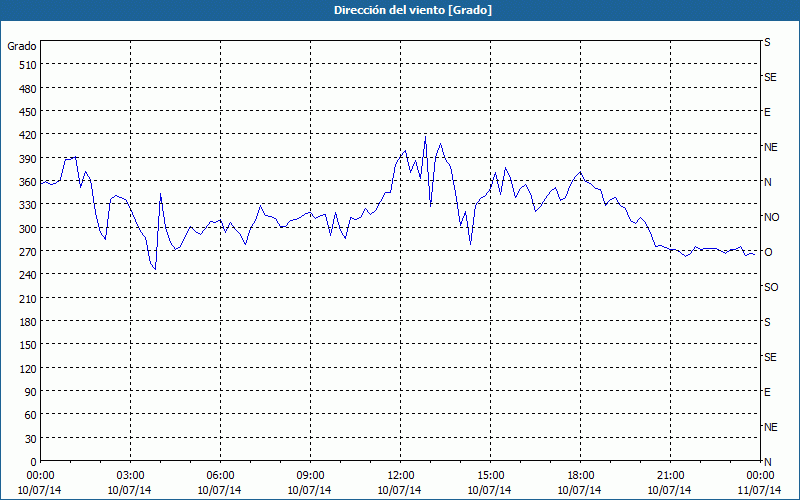Select the 10/07/14 date under 06:00

[x=219, y=490]
